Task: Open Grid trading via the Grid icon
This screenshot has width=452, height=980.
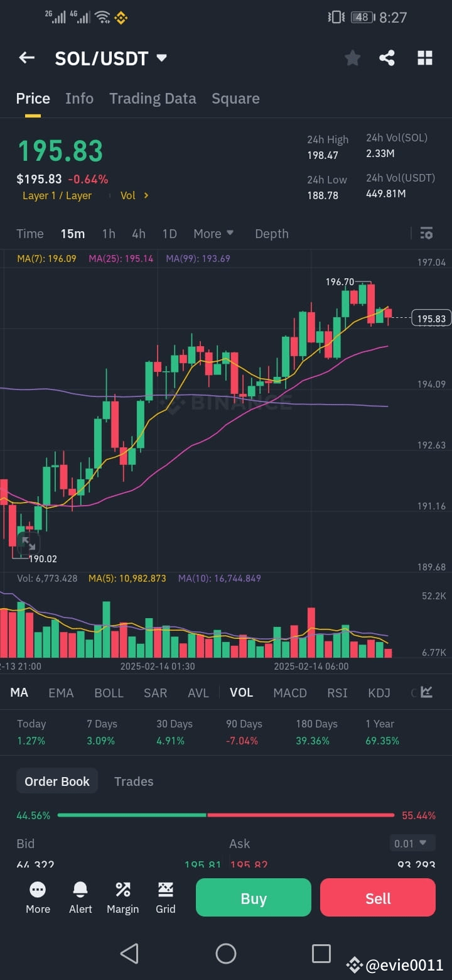Action: (x=165, y=897)
